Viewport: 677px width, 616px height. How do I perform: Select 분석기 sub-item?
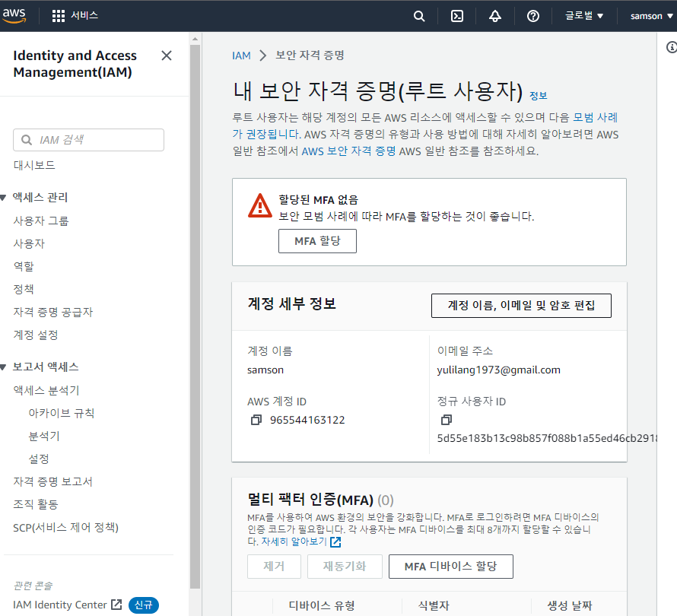(x=44, y=436)
